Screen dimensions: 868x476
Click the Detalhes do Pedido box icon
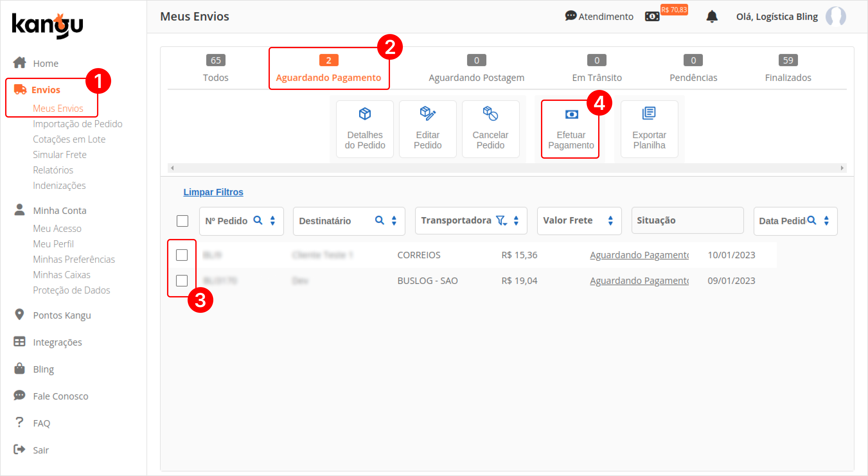pos(365,113)
